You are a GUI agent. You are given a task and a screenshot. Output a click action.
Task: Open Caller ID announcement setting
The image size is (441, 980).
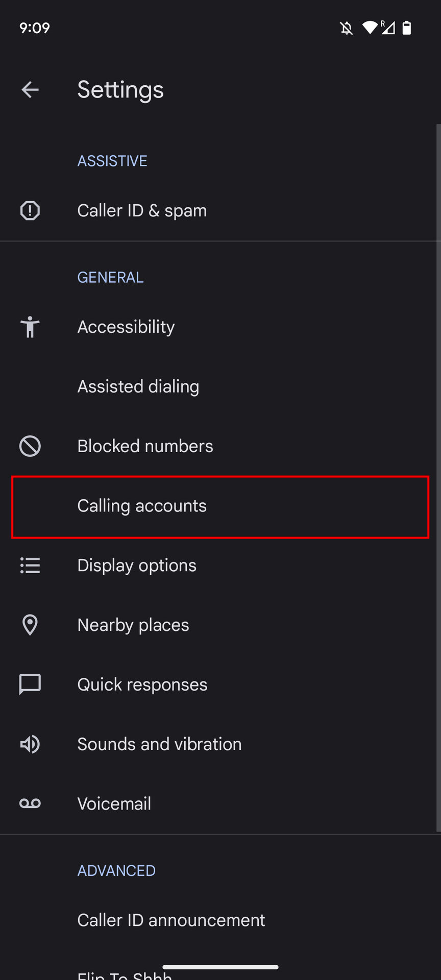171,920
